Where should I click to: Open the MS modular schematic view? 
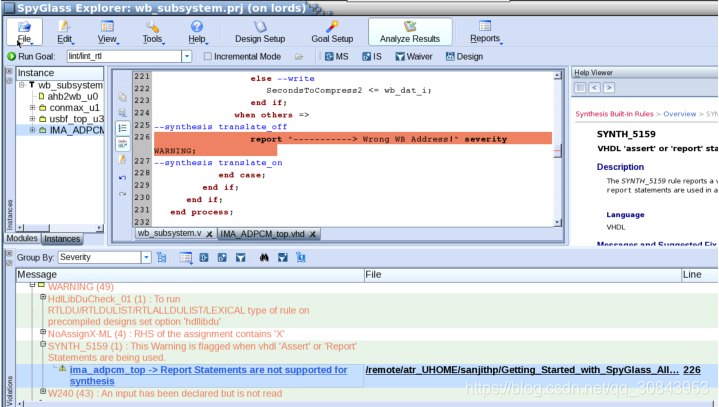click(336, 56)
